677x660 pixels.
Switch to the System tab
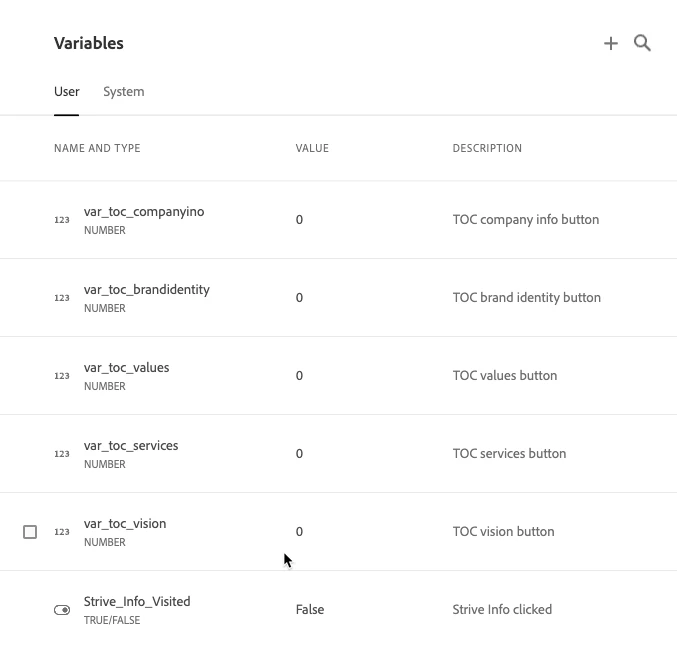[123, 92]
